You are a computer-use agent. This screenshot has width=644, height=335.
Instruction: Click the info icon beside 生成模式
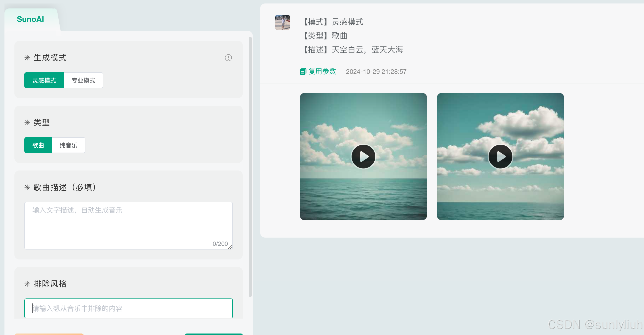point(228,58)
